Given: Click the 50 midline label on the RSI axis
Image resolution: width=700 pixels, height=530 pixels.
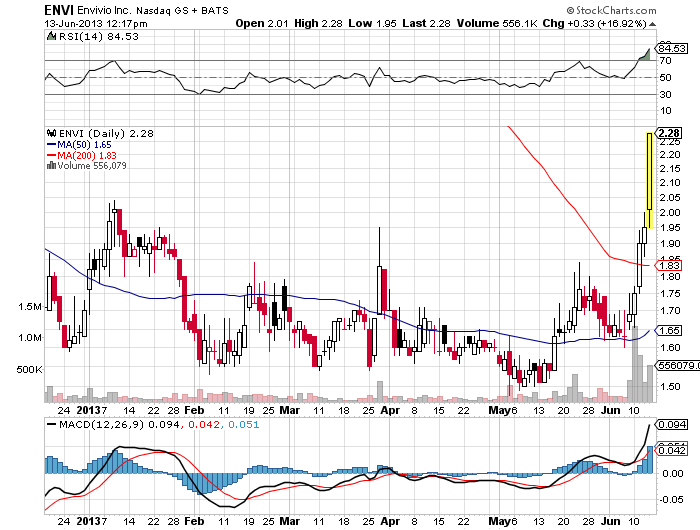Looking at the screenshot, I should (x=665, y=78).
